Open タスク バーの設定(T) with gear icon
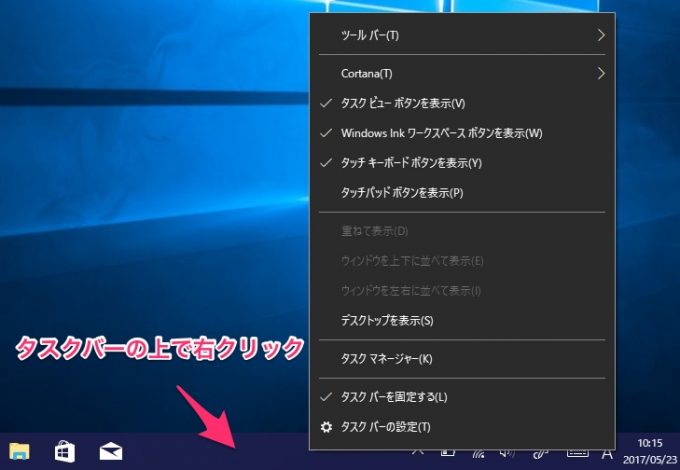Viewport: 680px width, 470px height. click(462, 427)
